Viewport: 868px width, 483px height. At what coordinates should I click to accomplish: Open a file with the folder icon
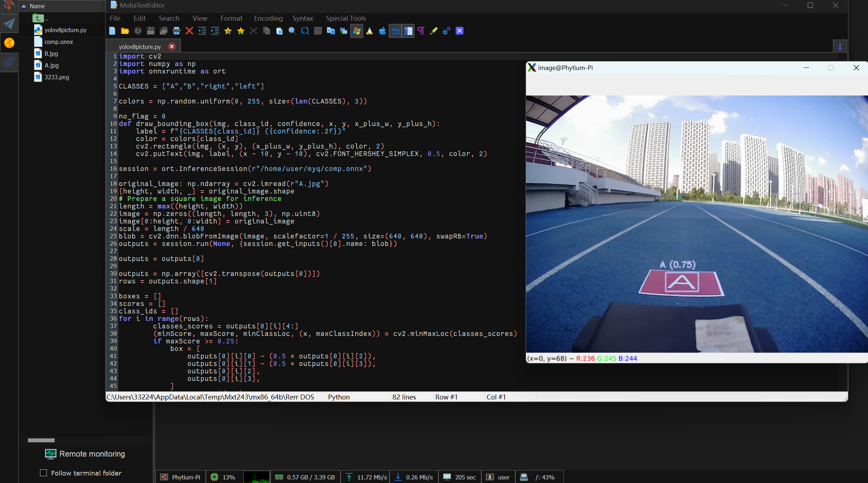(125, 31)
